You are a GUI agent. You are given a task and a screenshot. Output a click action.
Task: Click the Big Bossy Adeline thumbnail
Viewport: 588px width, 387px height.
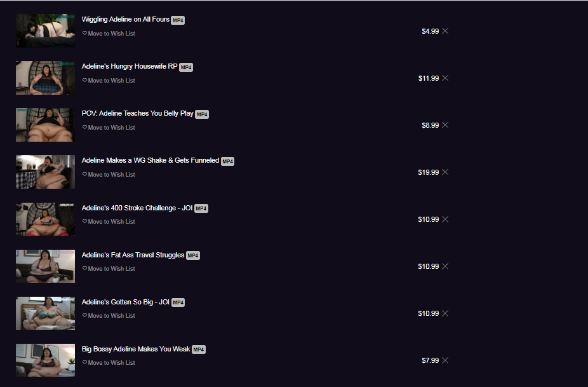(x=45, y=360)
